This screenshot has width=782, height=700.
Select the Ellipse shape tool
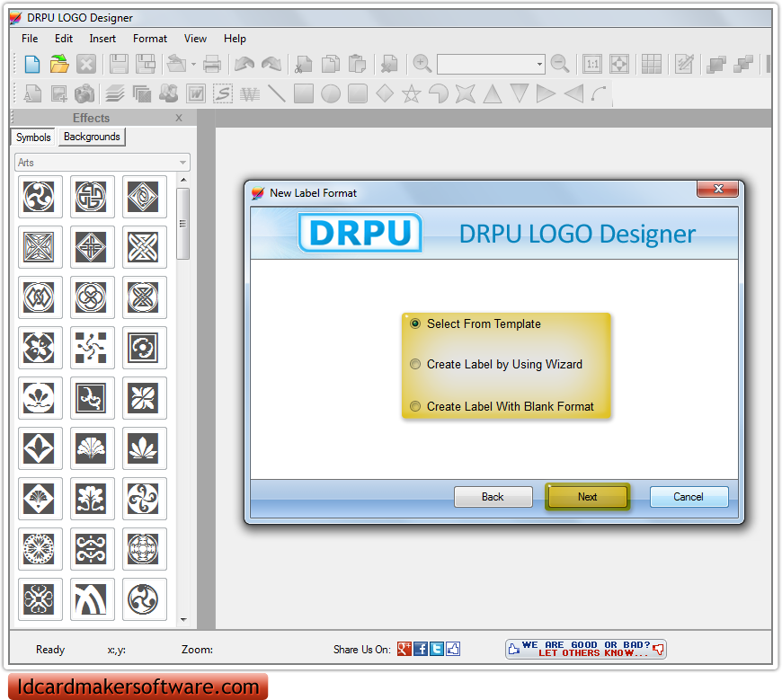point(329,93)
